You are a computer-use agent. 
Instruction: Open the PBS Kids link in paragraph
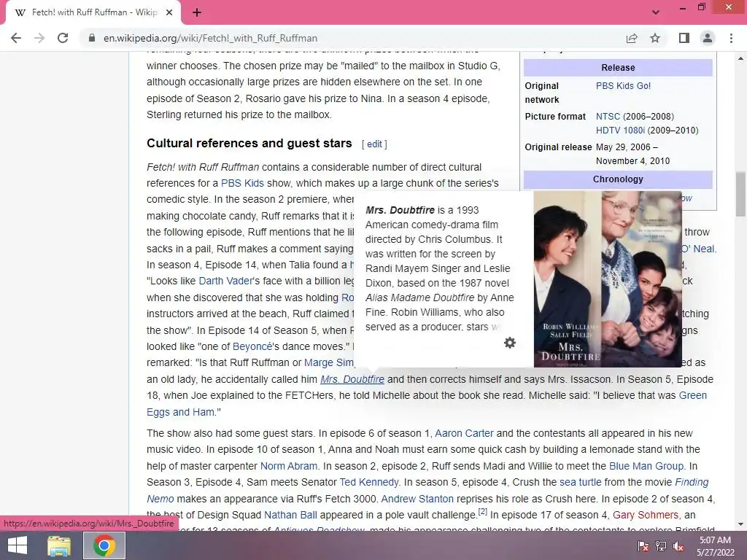click(242, 183)
